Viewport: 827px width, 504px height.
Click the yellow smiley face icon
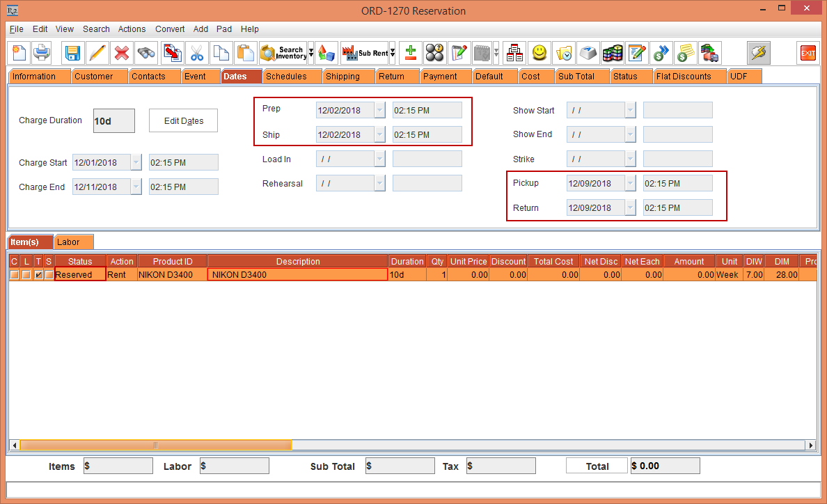539,53
